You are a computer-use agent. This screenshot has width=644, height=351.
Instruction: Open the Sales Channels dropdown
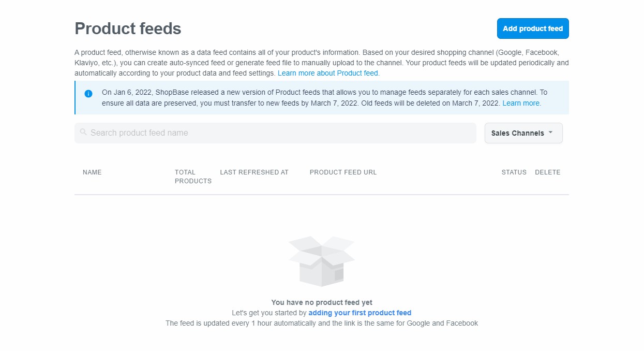tap(517, 133)
